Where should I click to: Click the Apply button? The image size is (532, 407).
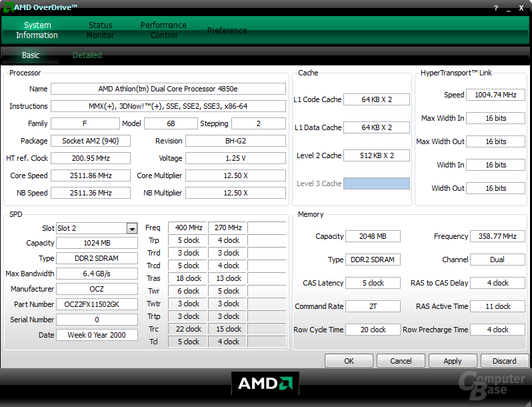pos(453,361)
